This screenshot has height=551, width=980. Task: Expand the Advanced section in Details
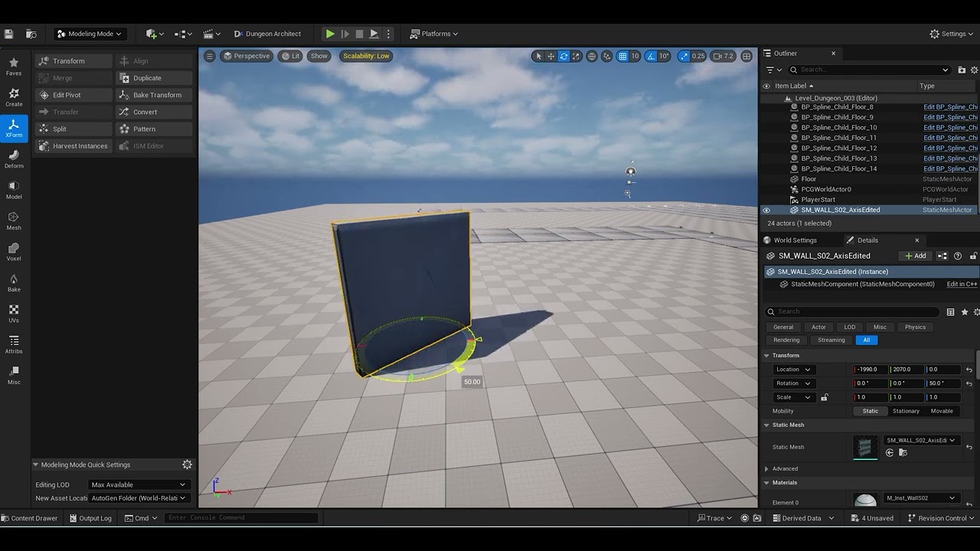pyautogui.click(x=766, y=468)
